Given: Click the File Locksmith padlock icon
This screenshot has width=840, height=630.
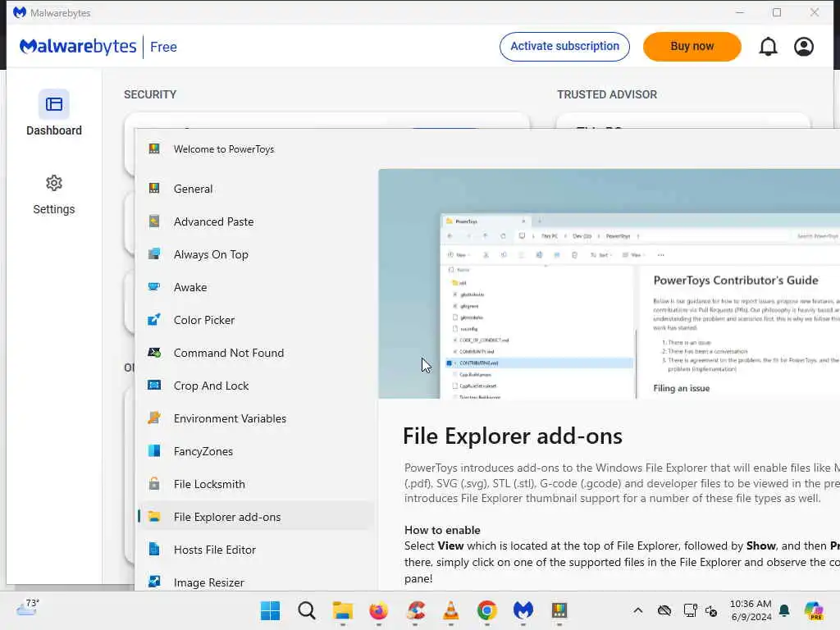Looking at the screenshot, I should (x=154, y=484).
